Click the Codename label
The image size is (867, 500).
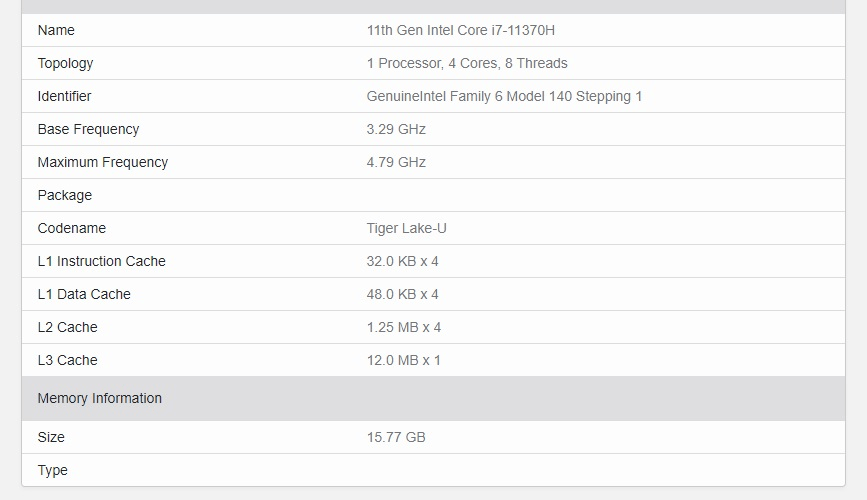(71, 228)
